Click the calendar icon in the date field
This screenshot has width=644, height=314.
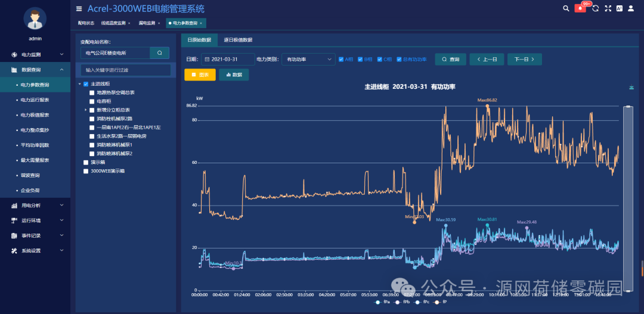(x=207, y=59)
